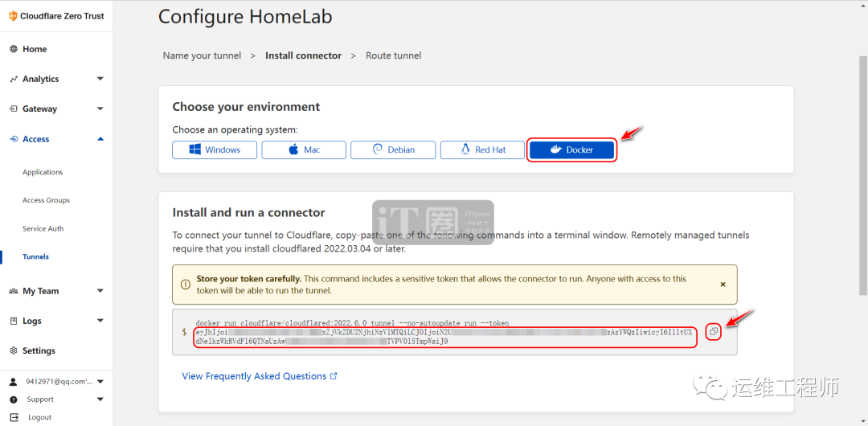Click external link icon beside FAQ
Screen dimensions: 868x426
pyautogui.click(x=334, y=376)
